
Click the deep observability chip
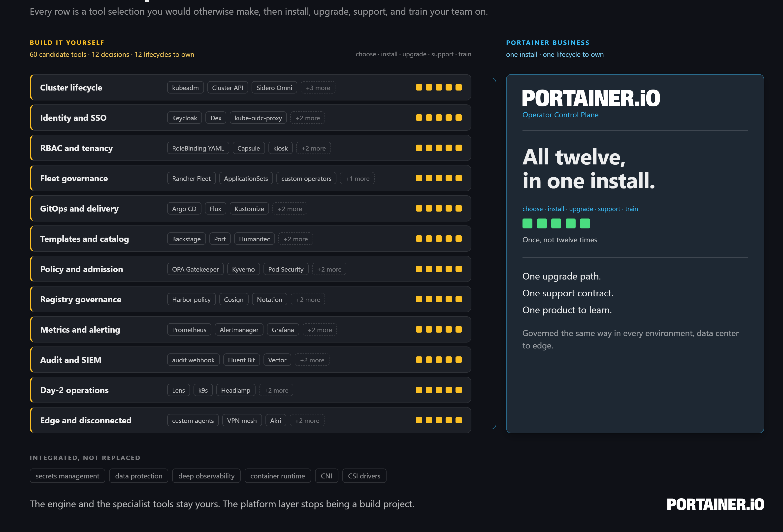click(x=206, y=476)
